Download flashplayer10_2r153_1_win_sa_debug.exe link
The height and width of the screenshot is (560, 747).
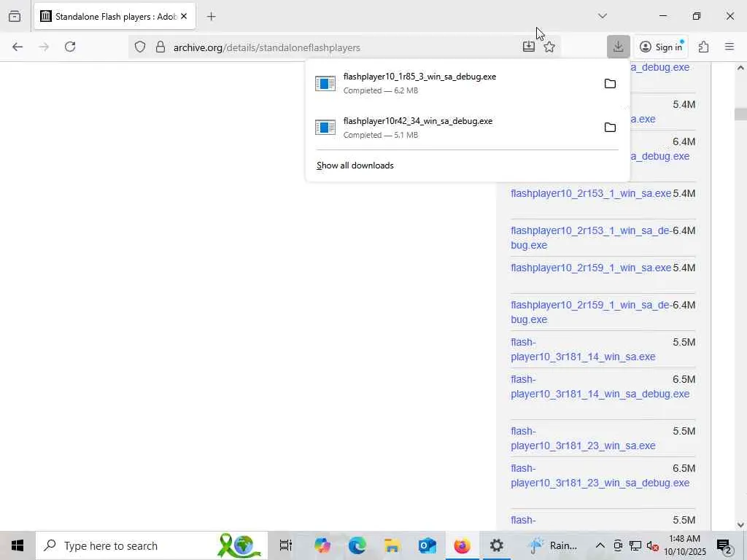click(591, 238)
